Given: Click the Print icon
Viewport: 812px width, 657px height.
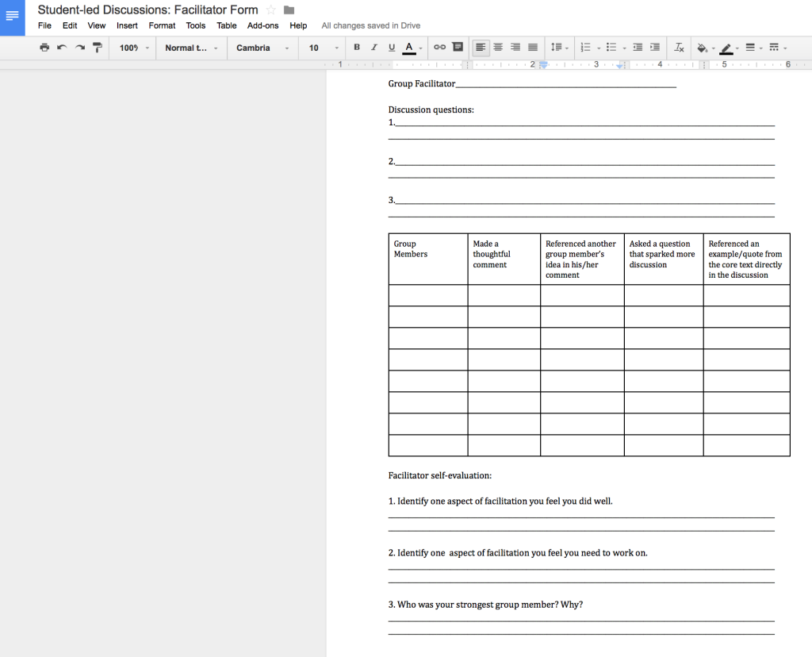Looking at the screenshot, I should pyautogui.click(x=44, y=48).
